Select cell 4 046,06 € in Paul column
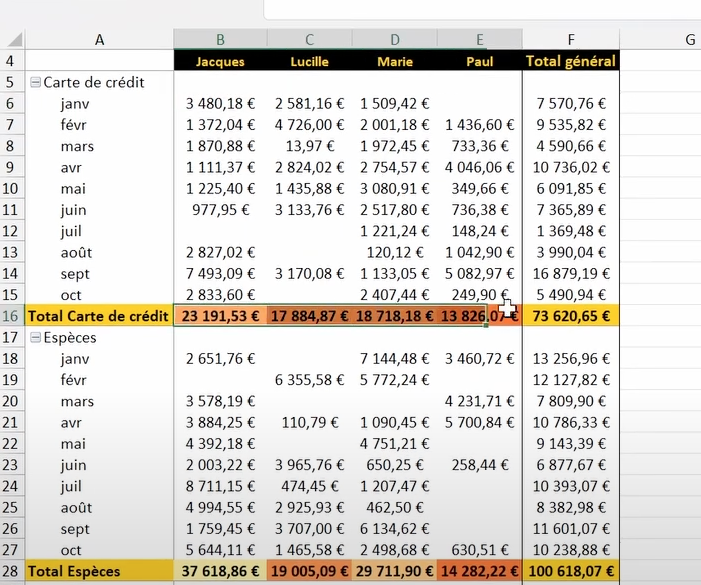701x585 pixels. tap(480, 167)
